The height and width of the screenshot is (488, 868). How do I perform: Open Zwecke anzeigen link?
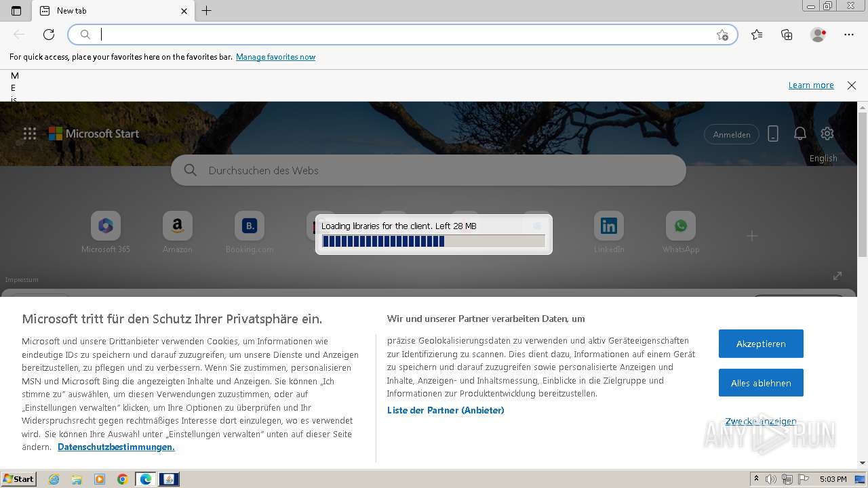coord(761,422)
